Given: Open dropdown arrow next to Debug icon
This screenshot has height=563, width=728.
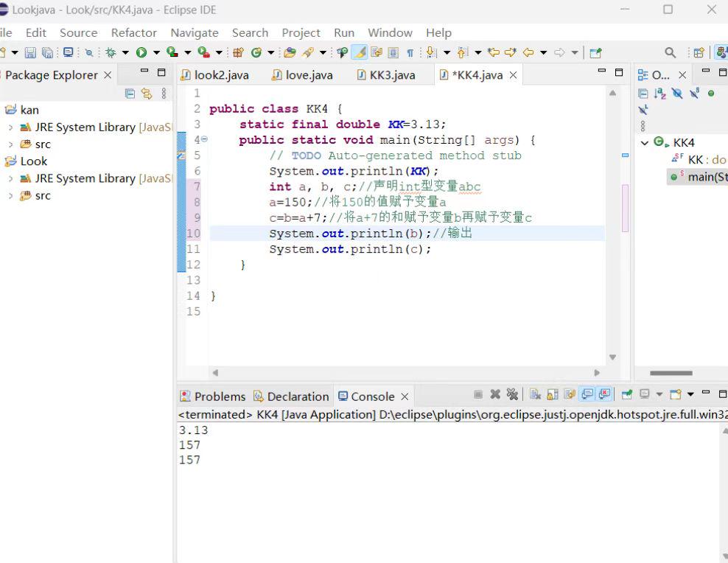Looking at the screenshot, I should [x=125, y=53].
